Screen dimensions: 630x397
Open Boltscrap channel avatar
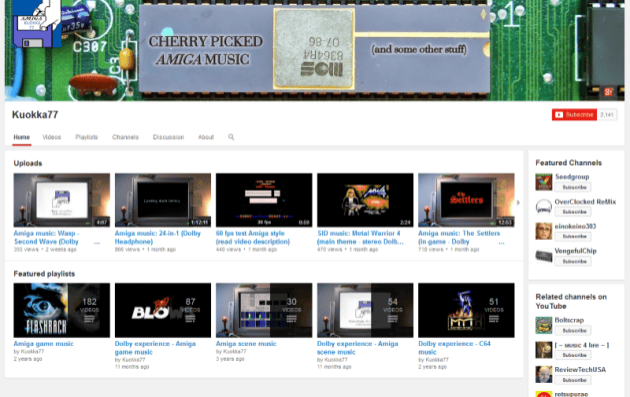pos(544,325)
